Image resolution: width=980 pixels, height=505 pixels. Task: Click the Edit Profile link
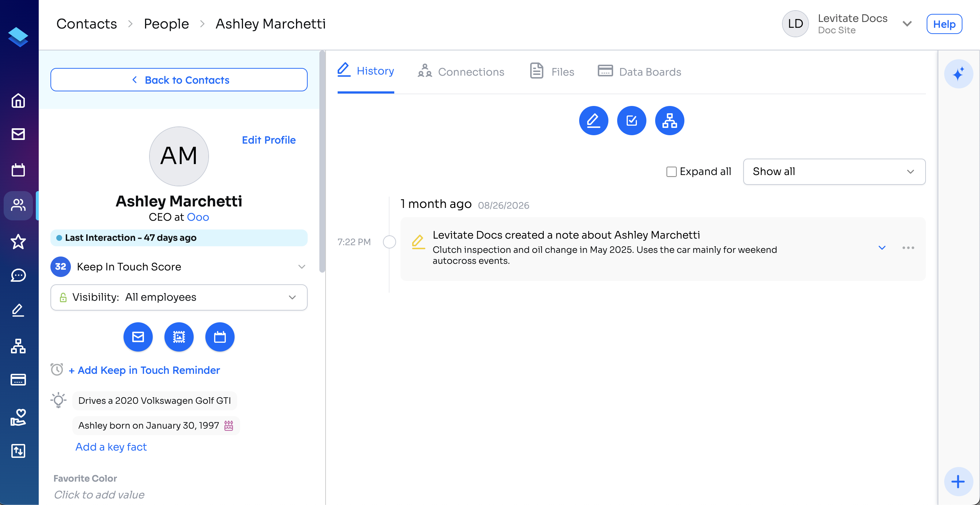pyautogui.click(x=269, y=140)
